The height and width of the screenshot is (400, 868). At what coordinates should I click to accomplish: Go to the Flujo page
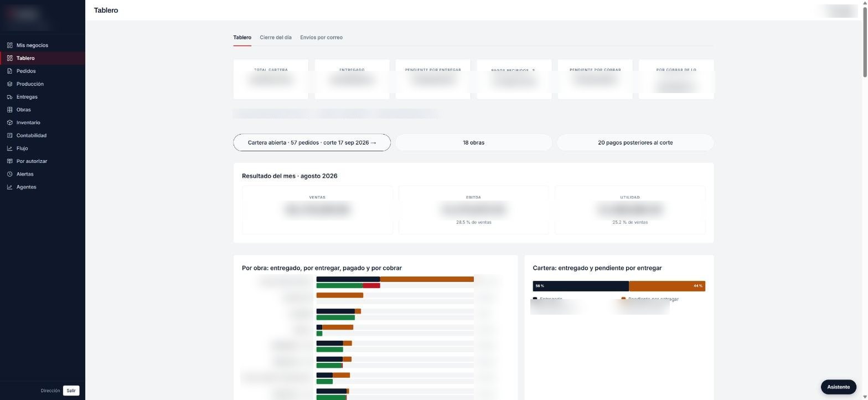click(43, 148)
